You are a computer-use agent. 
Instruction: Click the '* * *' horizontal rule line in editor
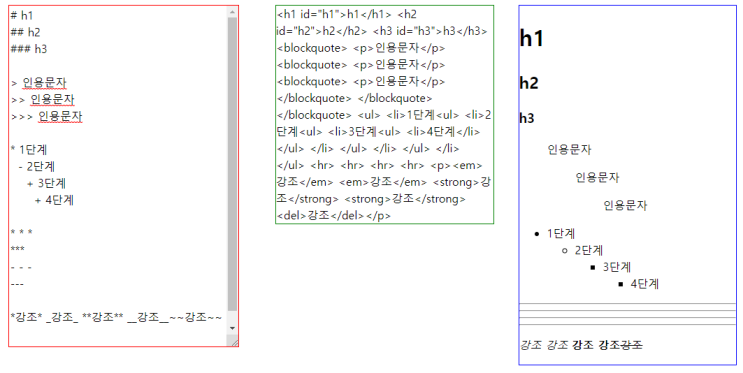tap(22, 232)
